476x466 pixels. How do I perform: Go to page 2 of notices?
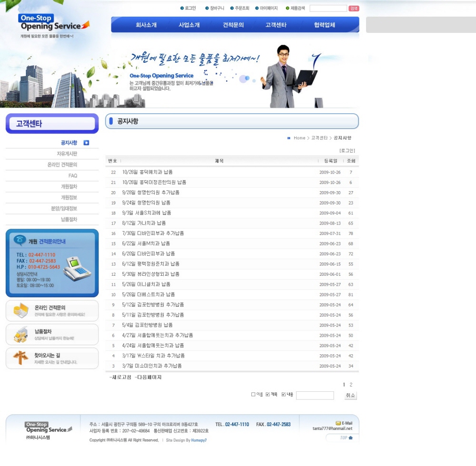coord(351,385)
